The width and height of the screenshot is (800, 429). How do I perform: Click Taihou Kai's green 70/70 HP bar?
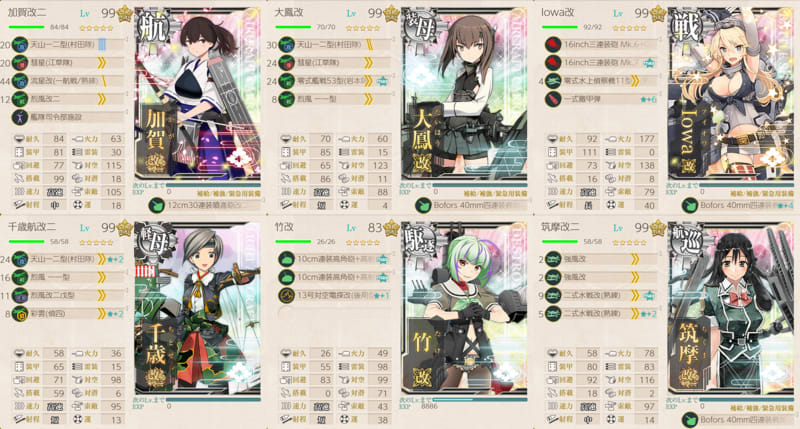293,27
